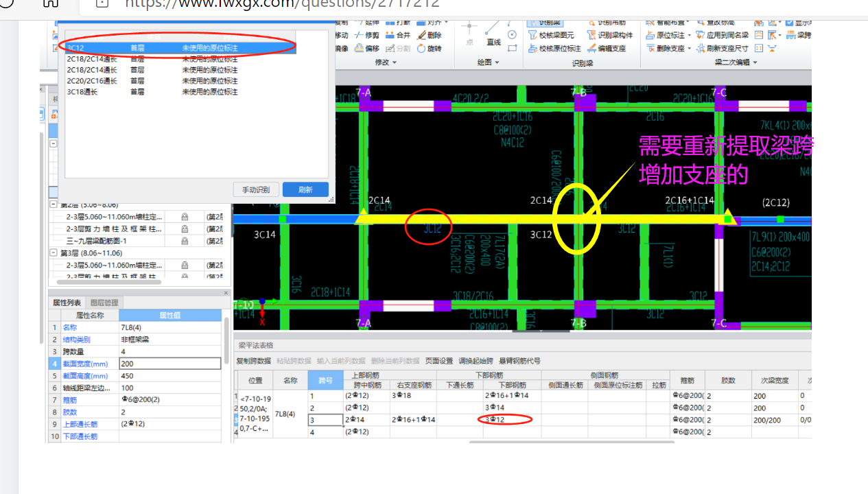
Task: Click 删除支座 tool
Action: point(665,49)
